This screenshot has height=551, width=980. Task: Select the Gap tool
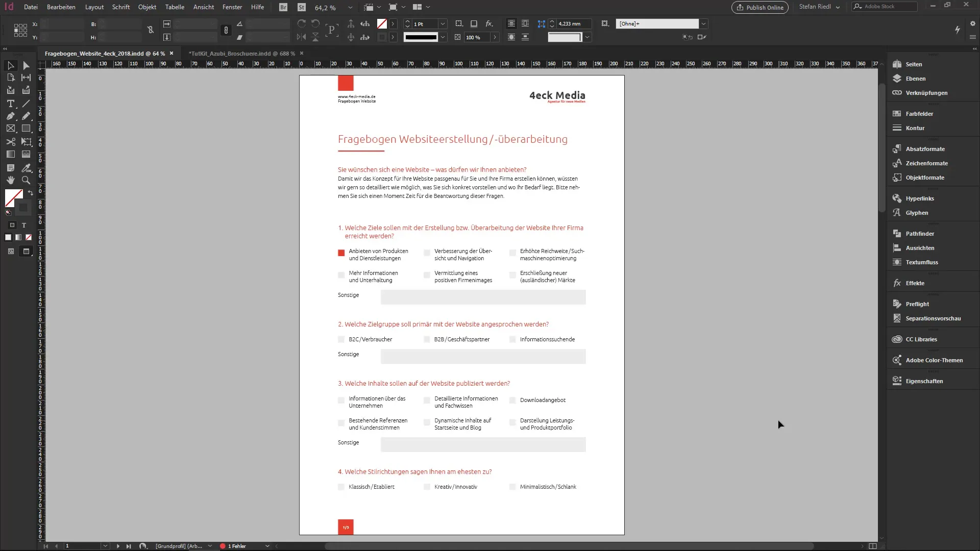coord(26,78)
